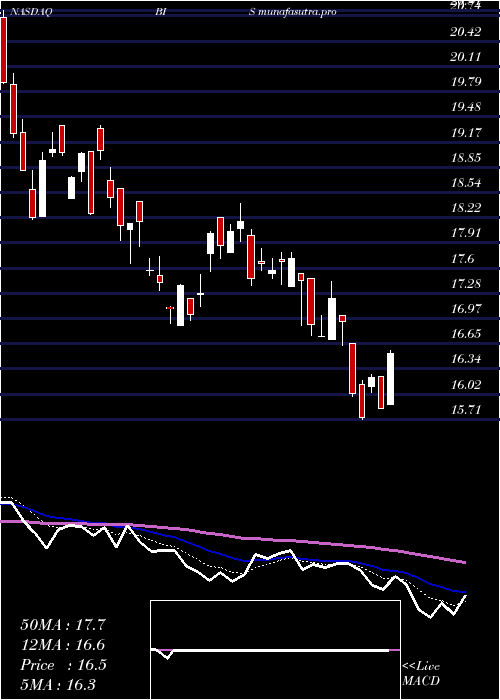Click the 17.6 price axis label

pyautogui.click(x=462, y=258)
